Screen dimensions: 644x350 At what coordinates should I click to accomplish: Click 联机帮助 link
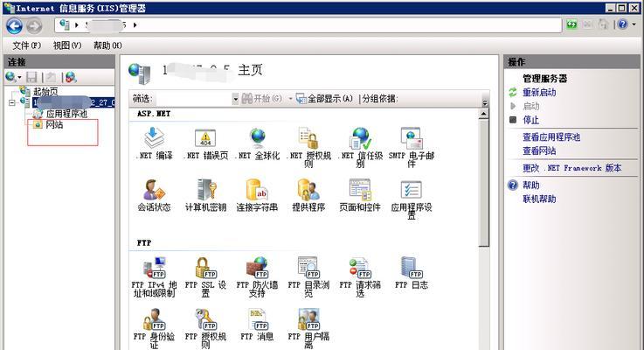coord(539,199)
